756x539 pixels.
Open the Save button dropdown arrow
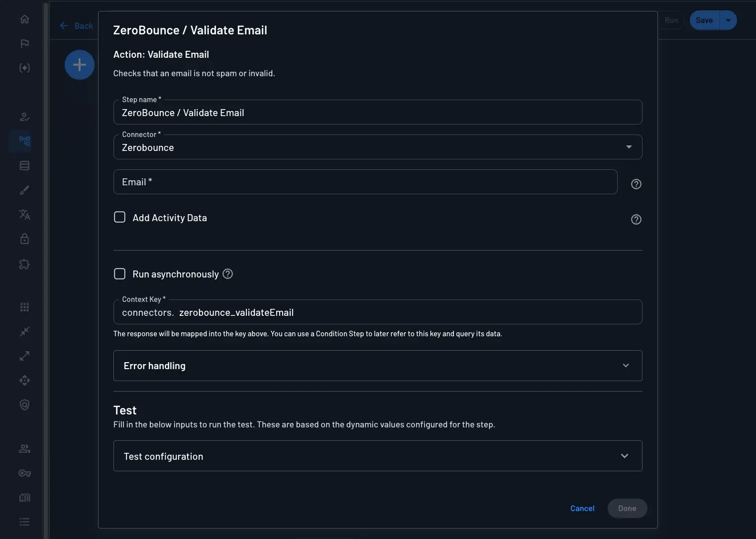(x=728, y=20)
